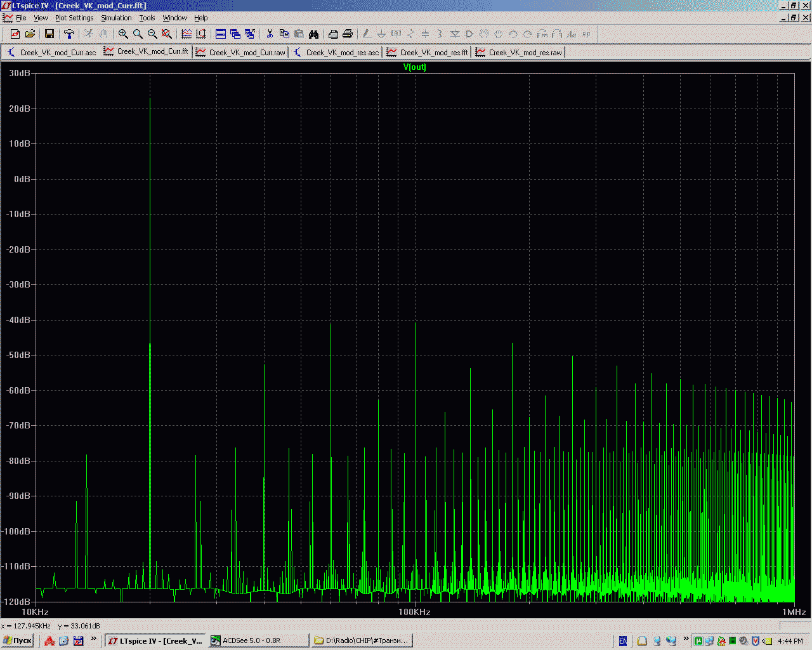
Task: Click the Undo arrow icon
Action: pyautogui.click(x=513, y=34)
